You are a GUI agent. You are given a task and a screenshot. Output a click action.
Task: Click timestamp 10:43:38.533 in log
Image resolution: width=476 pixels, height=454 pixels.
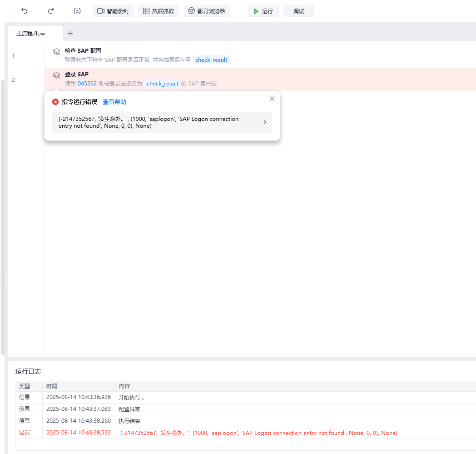pos(78,433)
